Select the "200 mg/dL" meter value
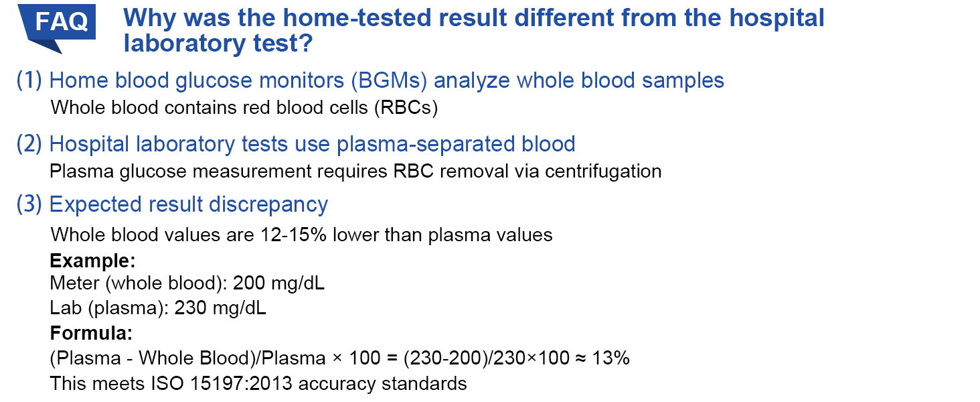Image resolution: width=980 pixels, height=402 pixels. (278, 283)
